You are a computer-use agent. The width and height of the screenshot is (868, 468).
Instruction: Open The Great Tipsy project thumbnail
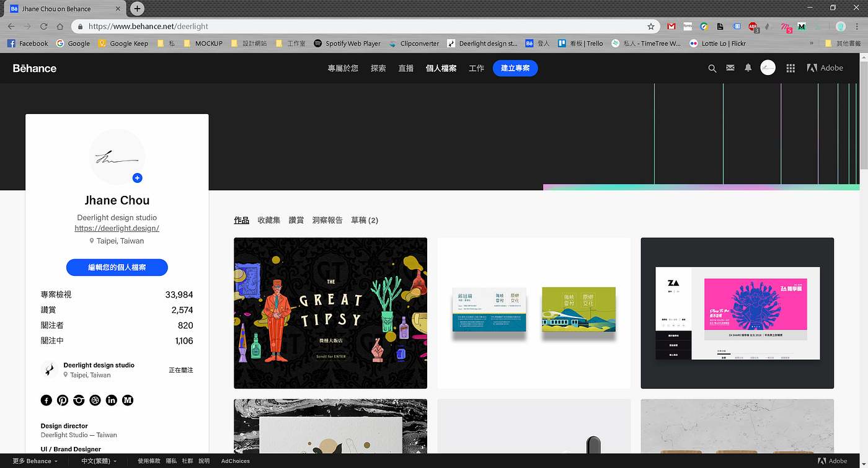[330, 312]
